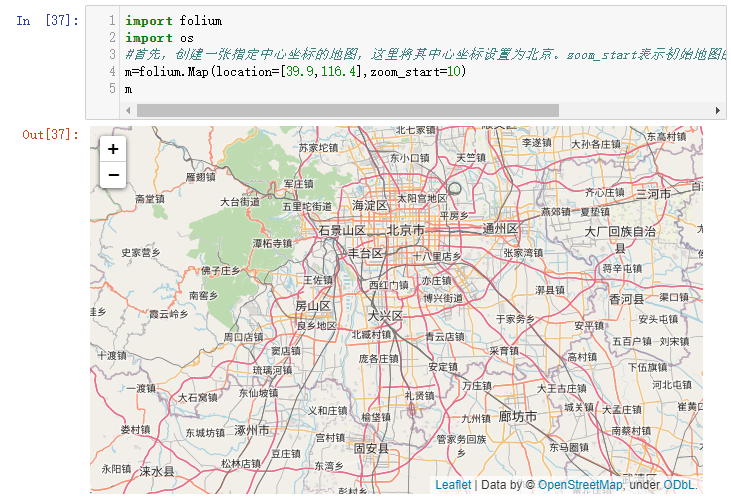
Task: Click the 房山区 label on map
Action: tap(313, 306)
